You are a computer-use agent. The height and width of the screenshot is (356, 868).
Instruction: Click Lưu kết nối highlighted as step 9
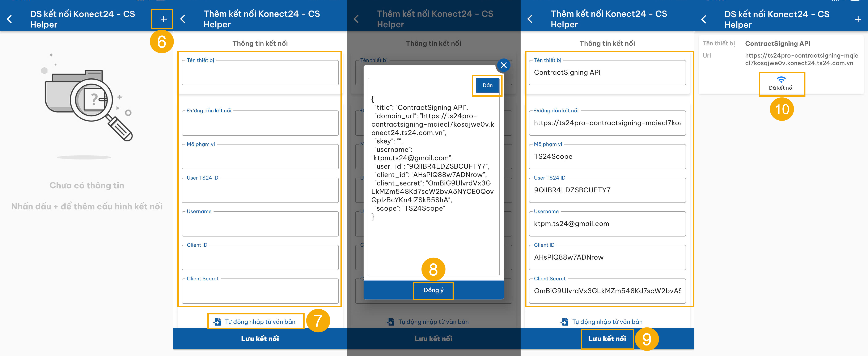click(607, 339)
